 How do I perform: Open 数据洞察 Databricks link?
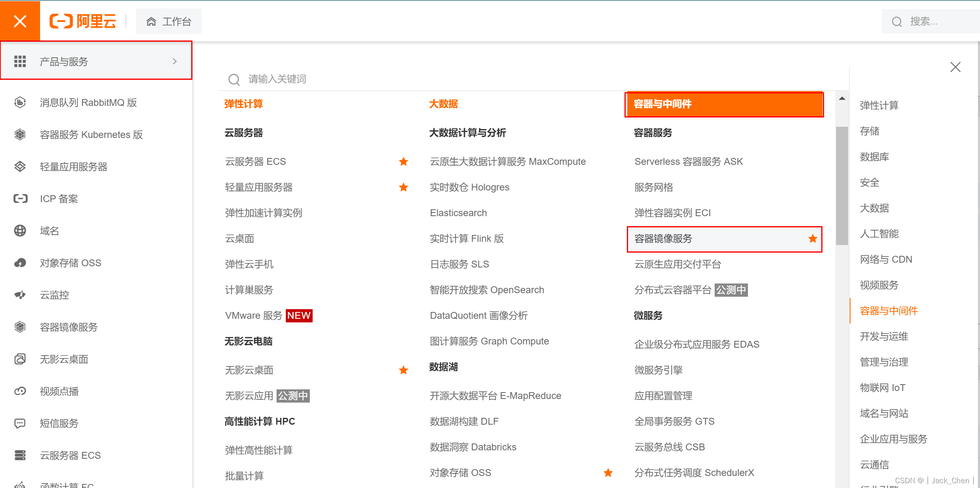473,447
